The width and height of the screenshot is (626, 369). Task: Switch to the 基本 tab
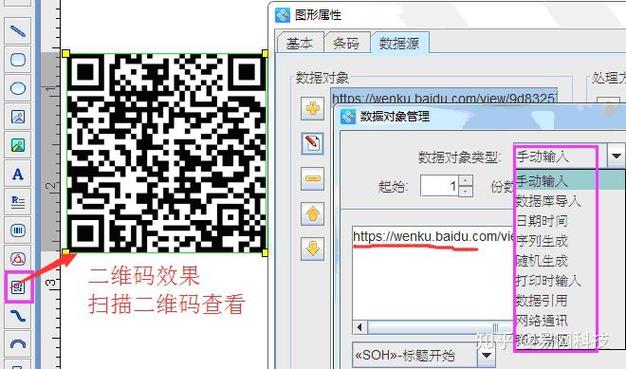[x=299, y=43]
